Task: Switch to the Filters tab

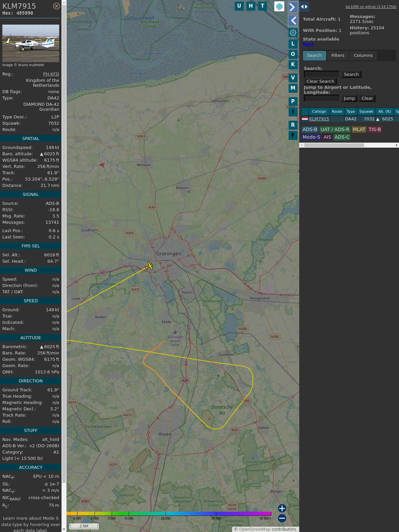Action: (x=338, y=56)
